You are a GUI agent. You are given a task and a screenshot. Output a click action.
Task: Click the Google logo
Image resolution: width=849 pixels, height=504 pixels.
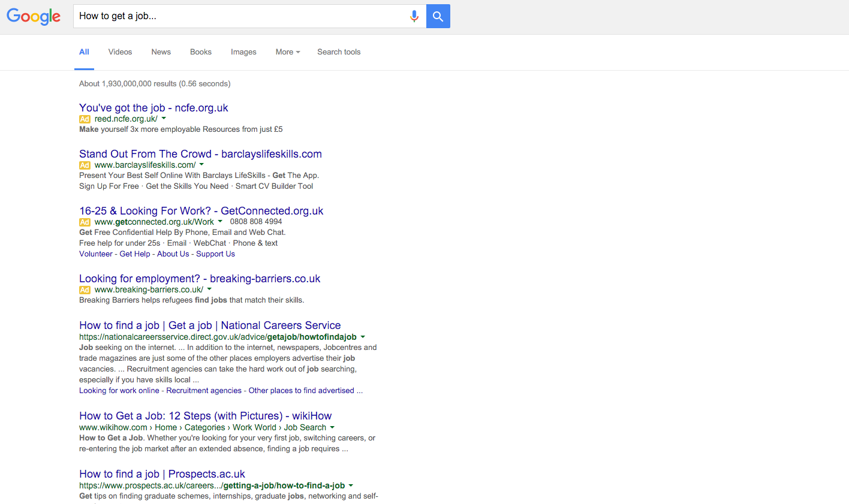34,16
